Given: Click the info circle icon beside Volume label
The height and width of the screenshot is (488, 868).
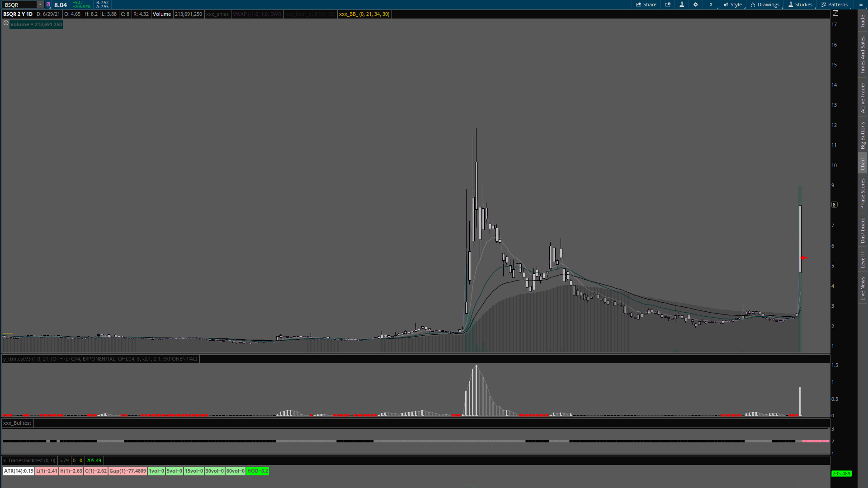Looking at the screenshot, I should pos(6,23).
